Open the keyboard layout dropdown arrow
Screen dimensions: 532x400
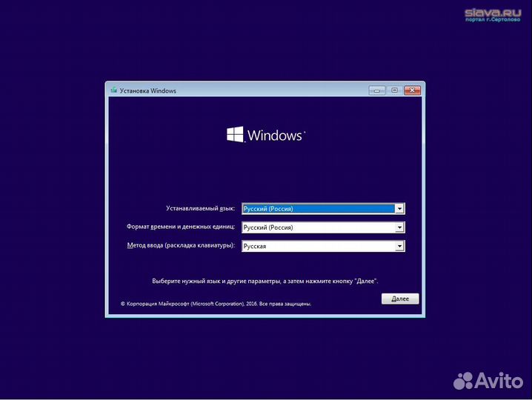click(399, 246)
